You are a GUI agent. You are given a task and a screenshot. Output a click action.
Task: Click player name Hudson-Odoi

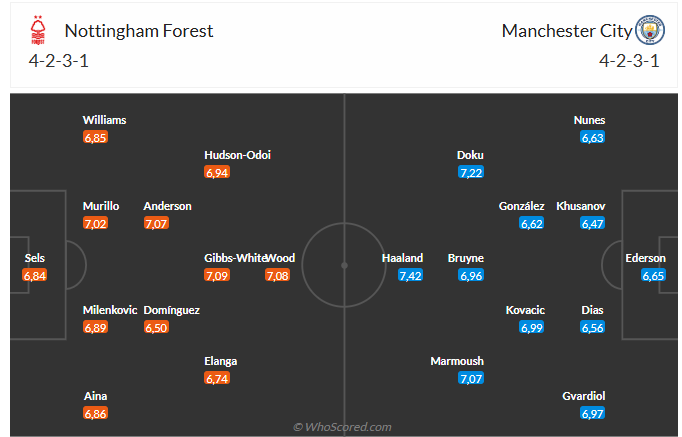point(237,155)
